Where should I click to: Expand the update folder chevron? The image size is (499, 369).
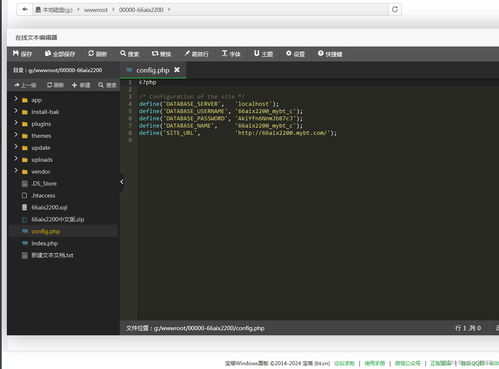point(16,147)
